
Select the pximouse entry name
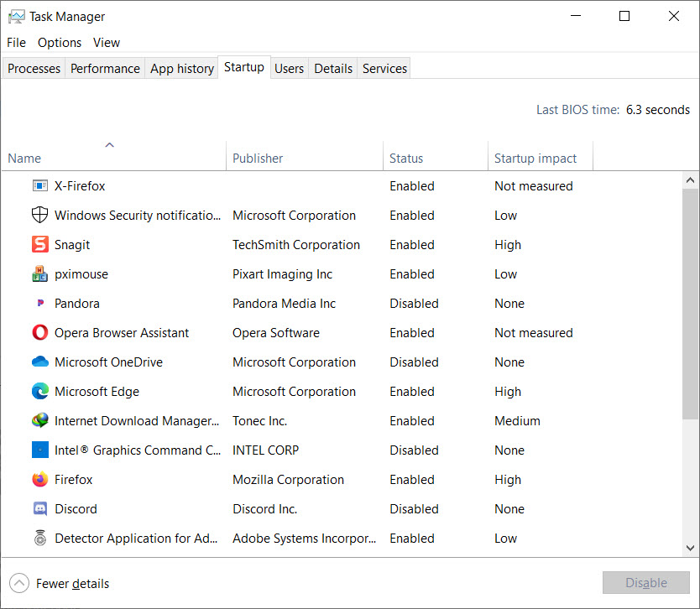81,274
